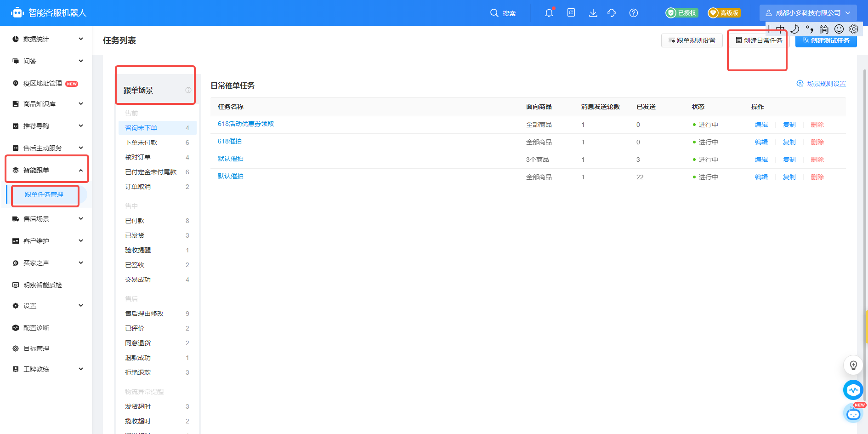Select the 已签收 scenario
Image resolution: width=868 pixels, height=434 pixels.
(x=158, y=265)
